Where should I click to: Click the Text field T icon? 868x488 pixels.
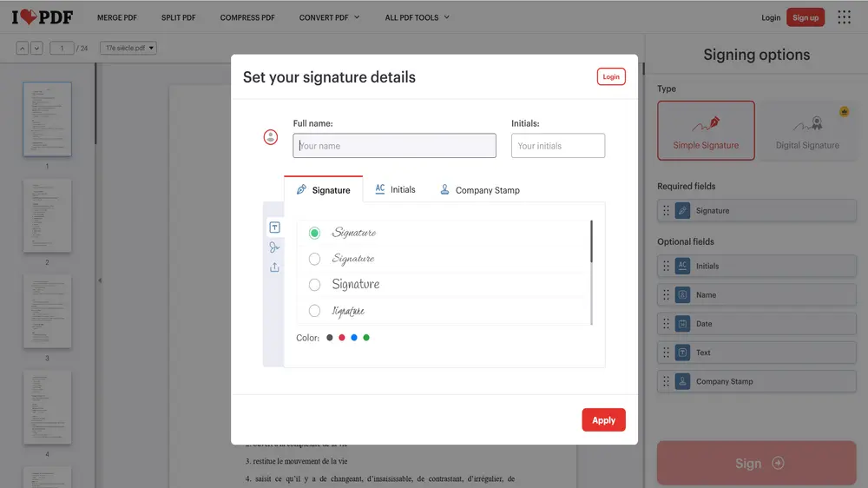(x=682, y=353)
